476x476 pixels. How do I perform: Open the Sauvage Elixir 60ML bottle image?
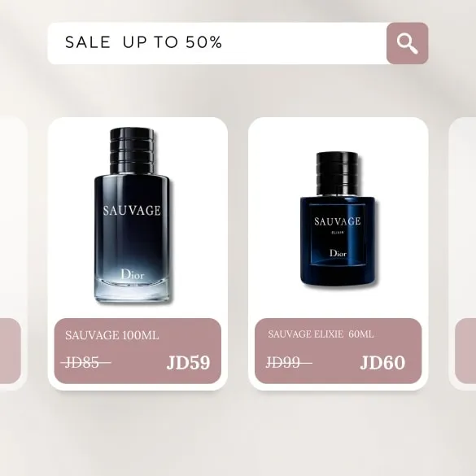338,219
